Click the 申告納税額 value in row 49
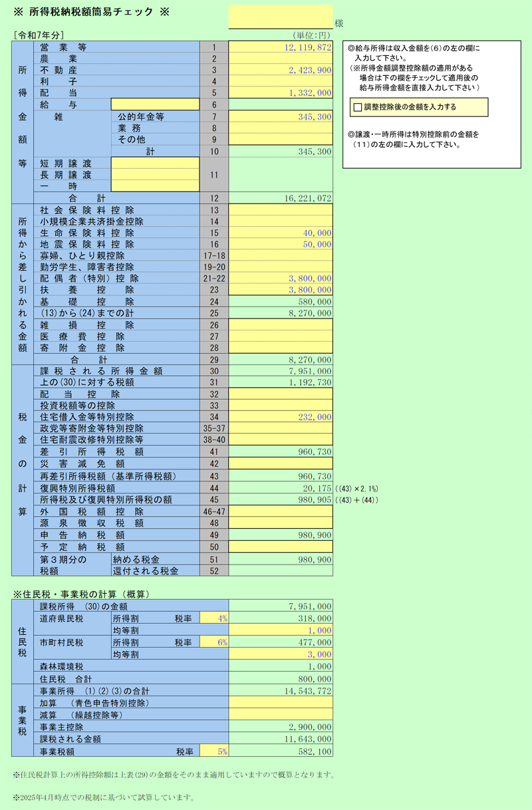This screenshot has width=532, height=810. click(281, 535)
